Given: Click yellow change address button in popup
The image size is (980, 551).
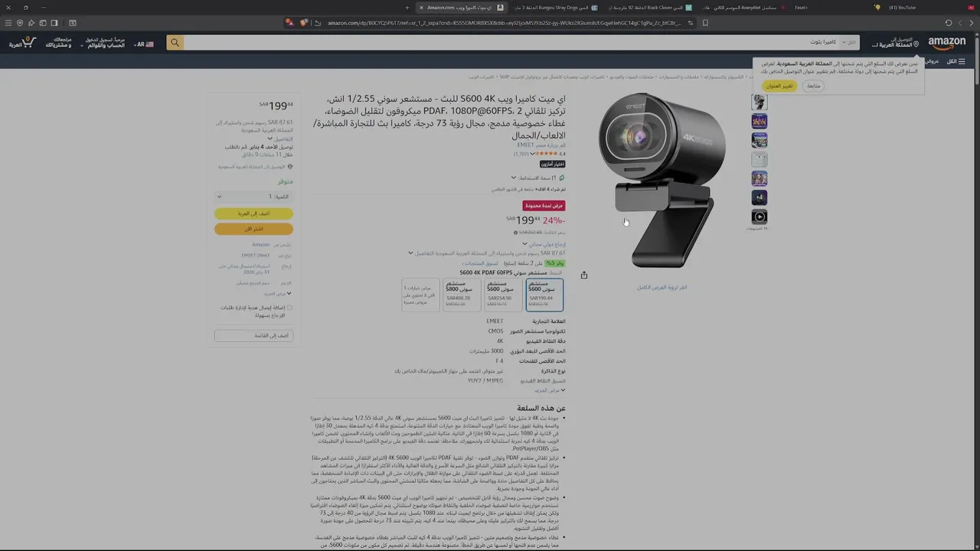Looking at the screenshot, I should click(x=780, y=86).
